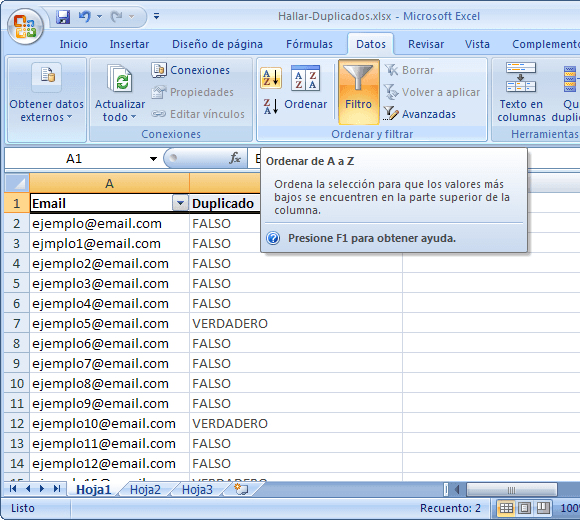Open Conexiones in the ribbon
The image size is (580, 520).
[191, 70]
